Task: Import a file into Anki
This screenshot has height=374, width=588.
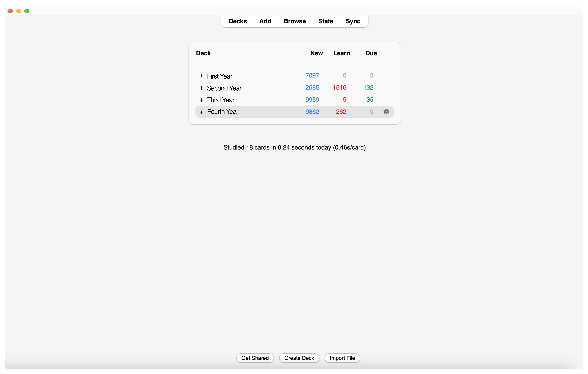Action: [x=342, y=358]
